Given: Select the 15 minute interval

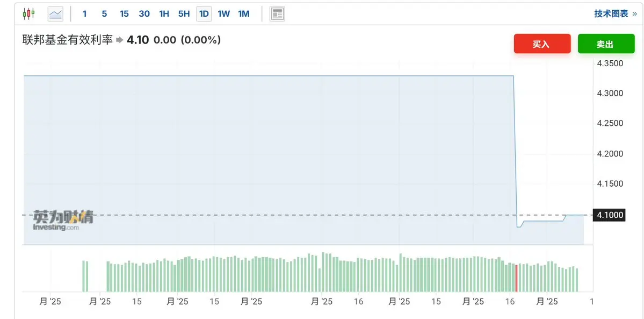Looking at the screenshot, I should 124,14.
